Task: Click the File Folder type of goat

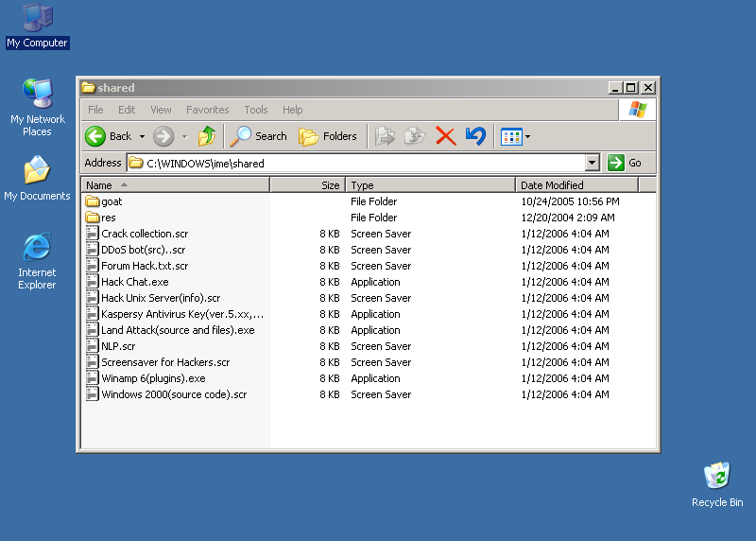Action: click(373, 201)
